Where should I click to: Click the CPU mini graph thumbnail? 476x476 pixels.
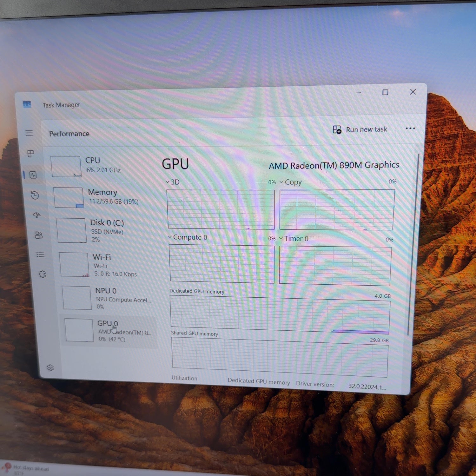coord(66,167)
